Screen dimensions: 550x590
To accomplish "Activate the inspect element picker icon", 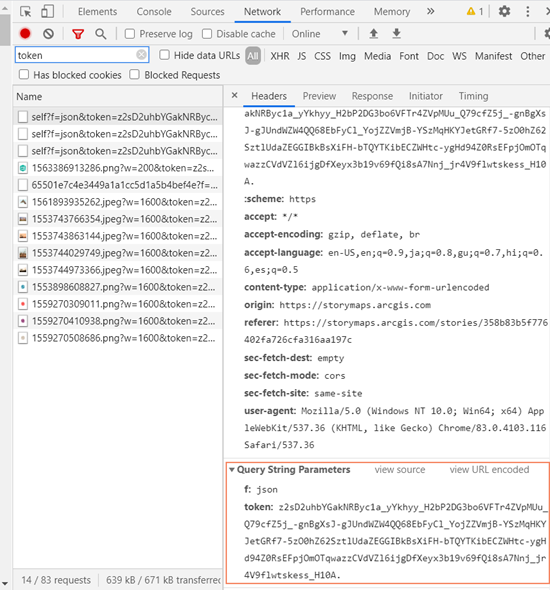I will pyautogui.click(x=26, y=12).
